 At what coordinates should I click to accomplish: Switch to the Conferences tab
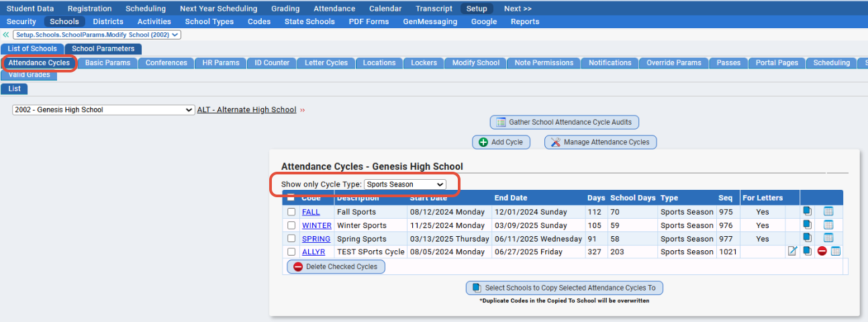[166, 62]
